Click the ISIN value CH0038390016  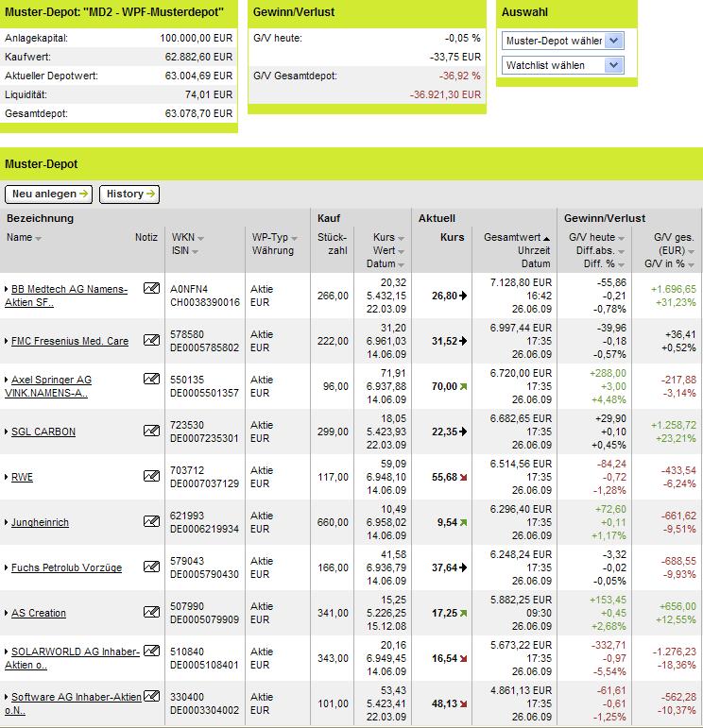point(205,303)
